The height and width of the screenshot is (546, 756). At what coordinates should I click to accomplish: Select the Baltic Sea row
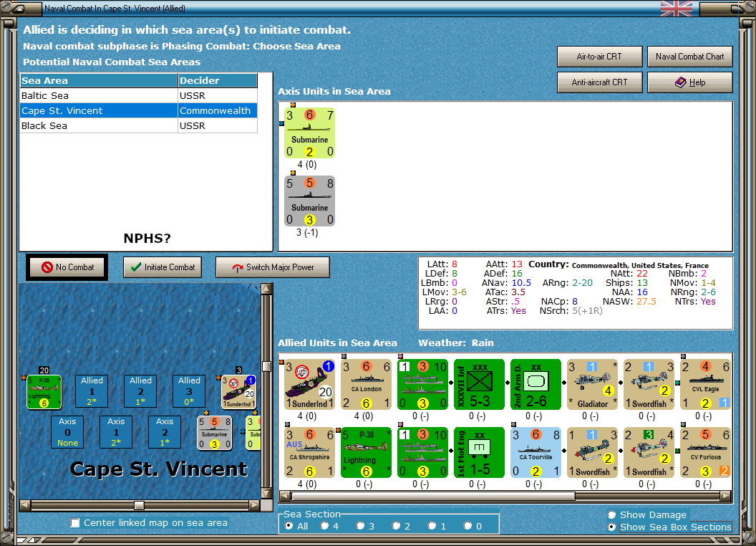[138, 95]
